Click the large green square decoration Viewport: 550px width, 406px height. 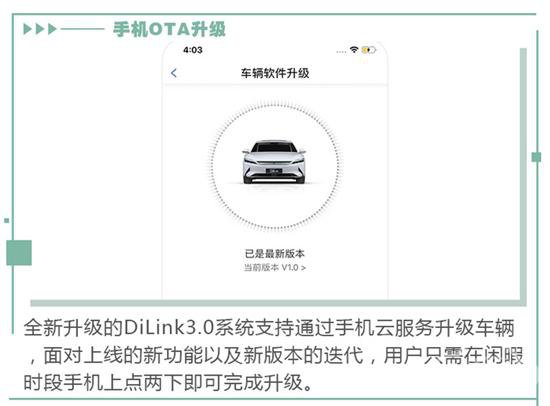(19, 253)
